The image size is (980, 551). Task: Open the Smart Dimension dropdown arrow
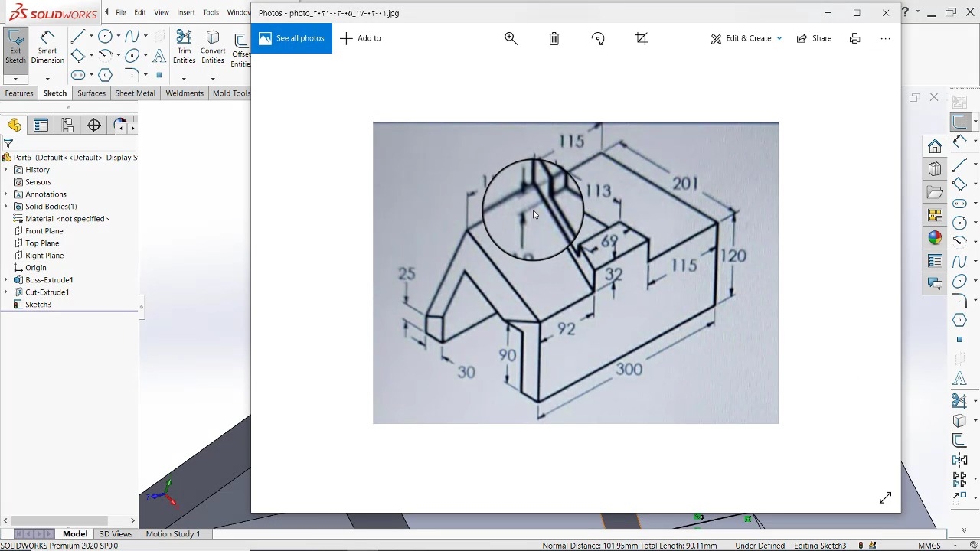tap(47, 79)
